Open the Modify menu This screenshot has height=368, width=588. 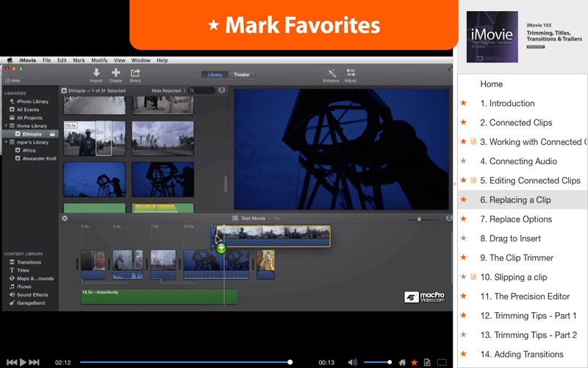(99, 60)
